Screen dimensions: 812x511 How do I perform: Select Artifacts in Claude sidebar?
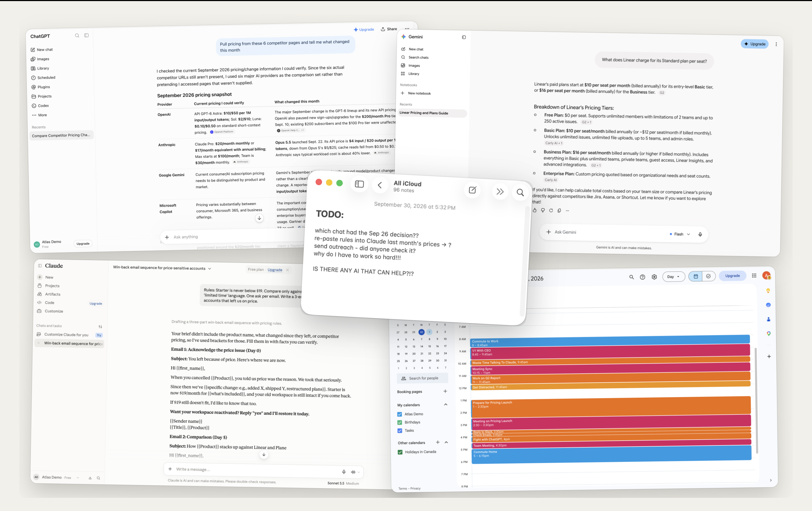click(x=49, y=294)
